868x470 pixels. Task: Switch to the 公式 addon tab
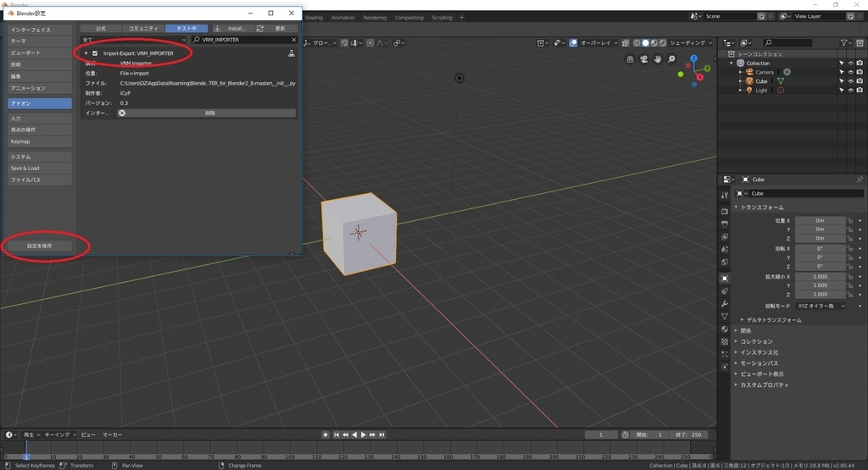(x=101, y=28)
